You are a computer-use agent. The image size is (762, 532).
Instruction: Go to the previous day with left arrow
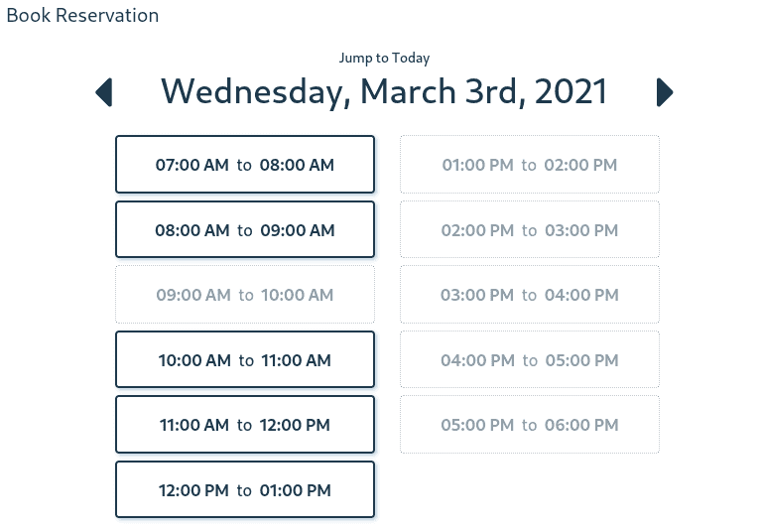tap(104, 92)
